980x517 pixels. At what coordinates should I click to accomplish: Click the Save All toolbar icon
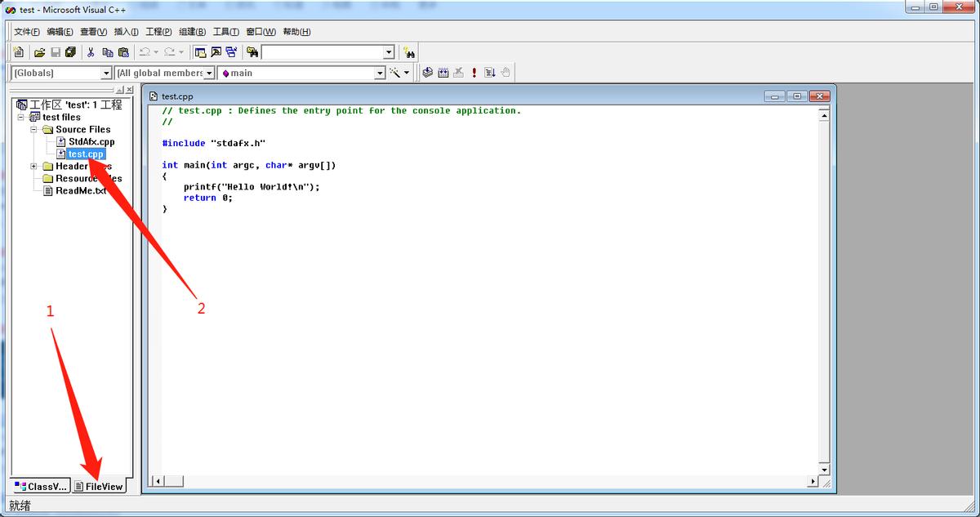tap(70, 52)
